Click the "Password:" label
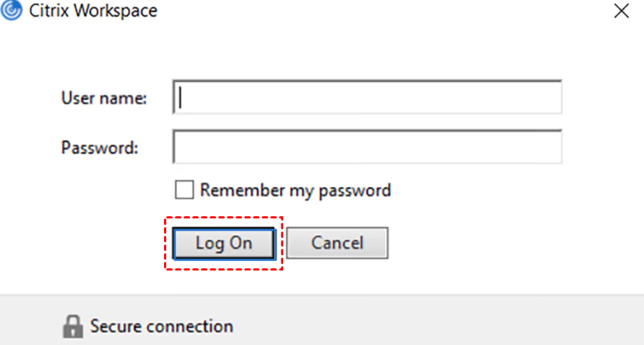644x345 pixels. click(x=100, y=148)
